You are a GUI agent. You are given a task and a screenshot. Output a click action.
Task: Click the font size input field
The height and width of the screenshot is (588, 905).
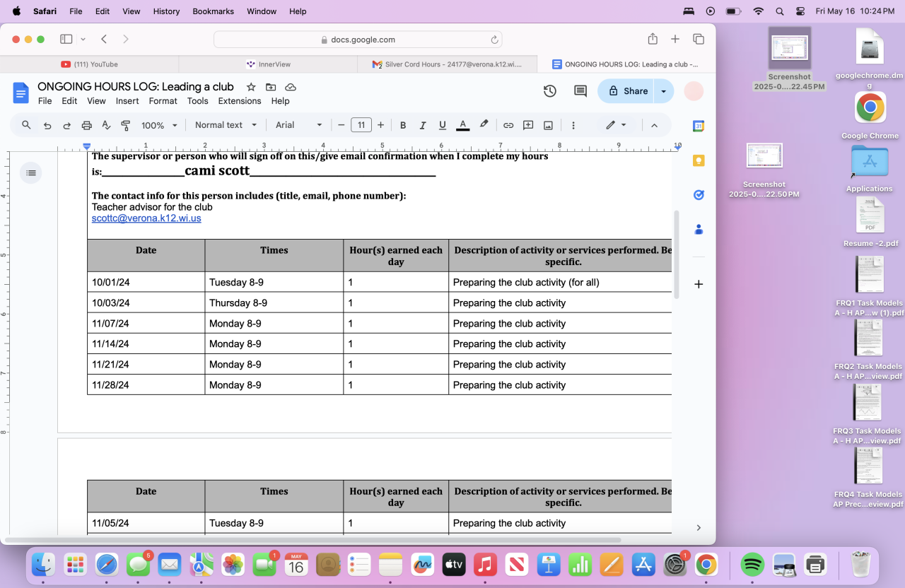coord(361,125)
